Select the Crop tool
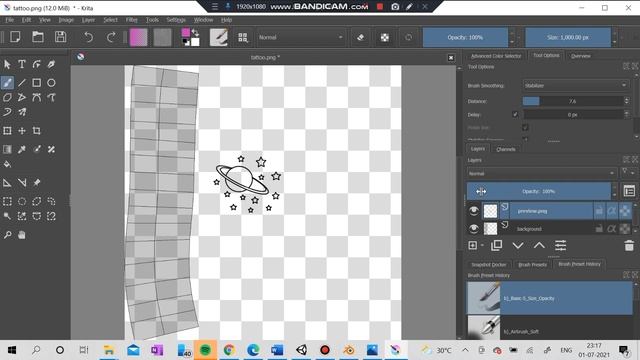This screenshot has width=640, height=360. click(x=37, y=131)
